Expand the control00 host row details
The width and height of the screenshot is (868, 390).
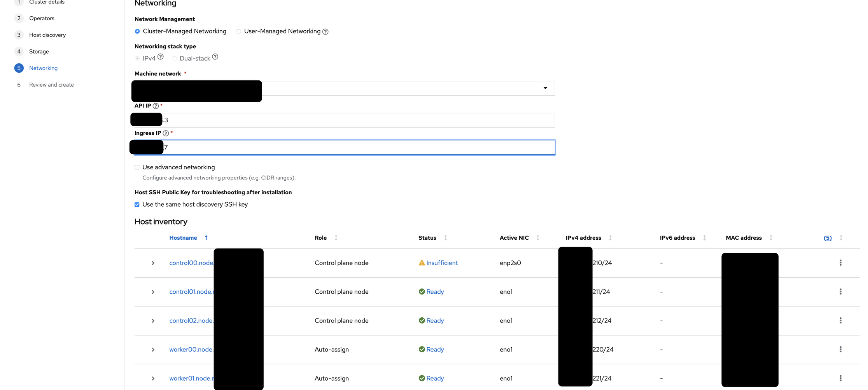pos(153,263)
